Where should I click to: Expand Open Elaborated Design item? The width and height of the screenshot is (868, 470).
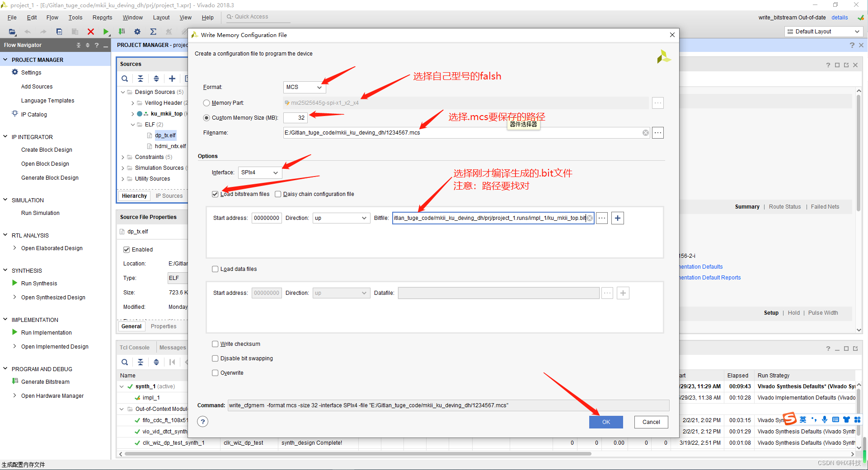point(15,248)
